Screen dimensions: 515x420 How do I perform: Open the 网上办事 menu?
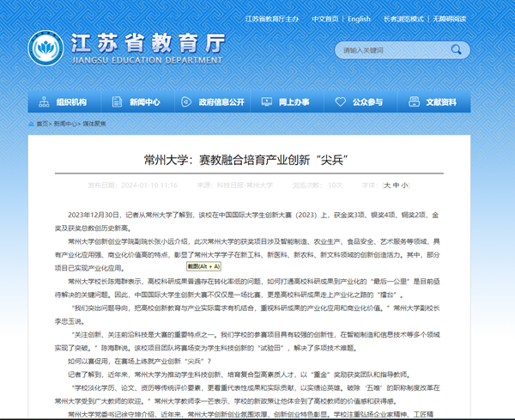pyautogui.click(x=288, y=102)
